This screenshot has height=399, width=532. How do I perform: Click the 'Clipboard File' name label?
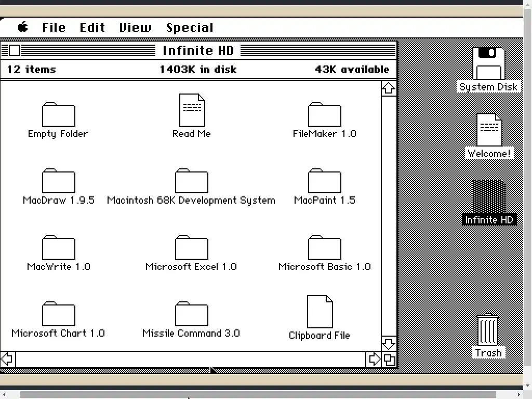coord(320,335)
